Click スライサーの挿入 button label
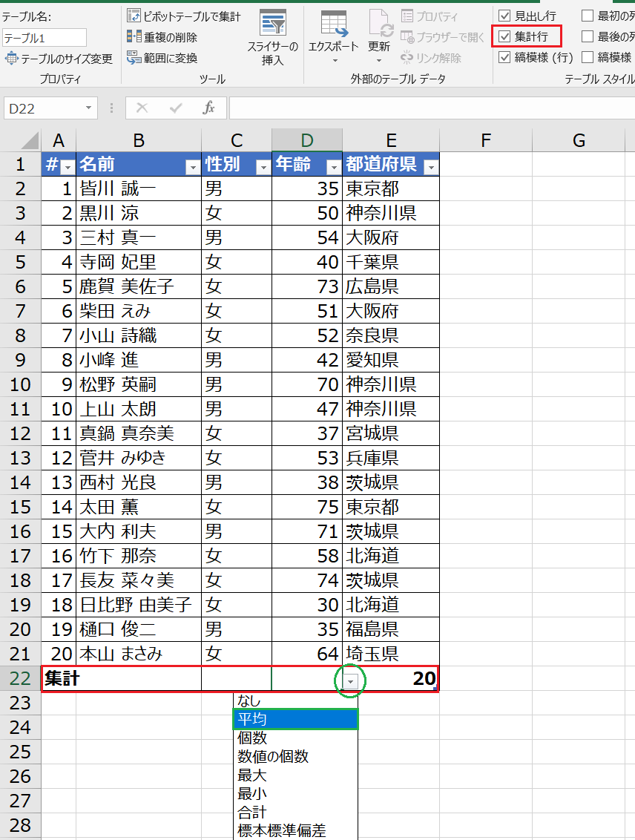 click(272, 53)
